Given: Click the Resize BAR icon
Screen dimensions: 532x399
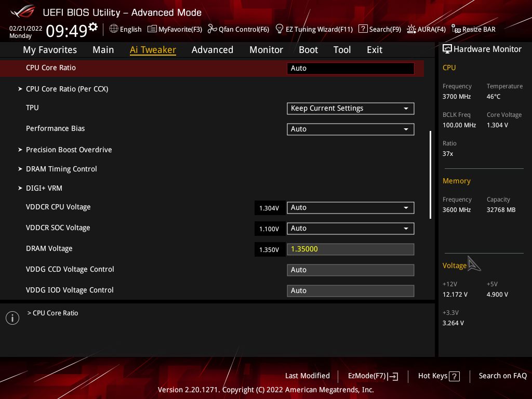Looking at the screenshot, I should click(456, 29).
